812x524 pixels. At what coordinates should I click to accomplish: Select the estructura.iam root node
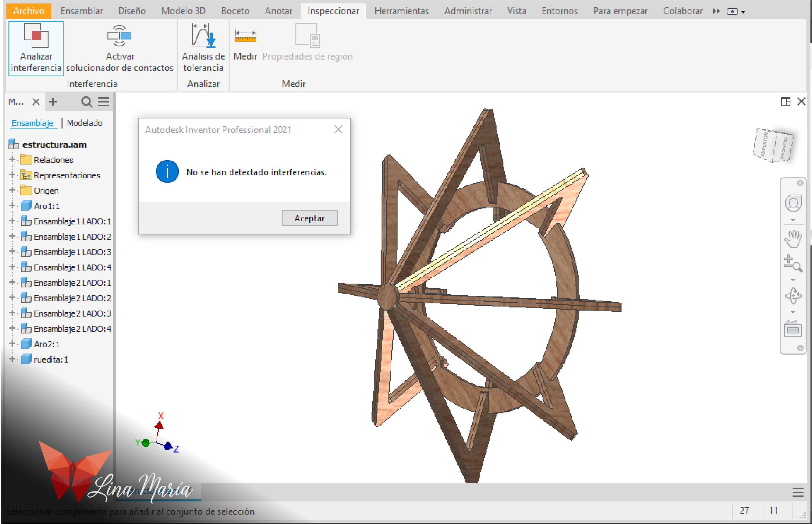[x=55, y=144]
